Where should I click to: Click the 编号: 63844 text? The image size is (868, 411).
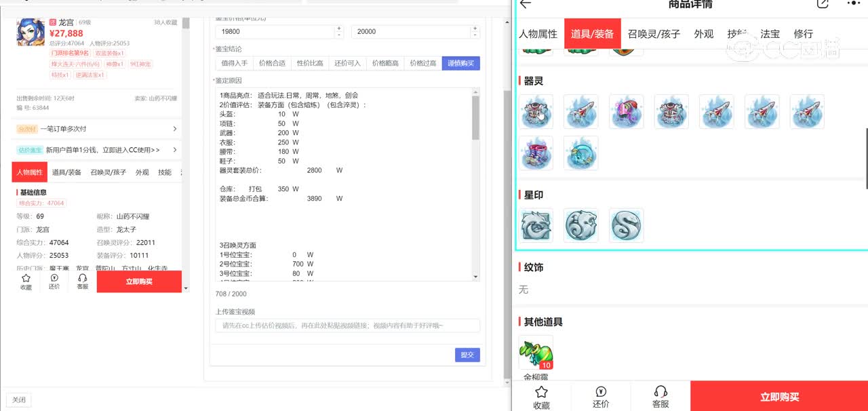[x=33, y=108]
